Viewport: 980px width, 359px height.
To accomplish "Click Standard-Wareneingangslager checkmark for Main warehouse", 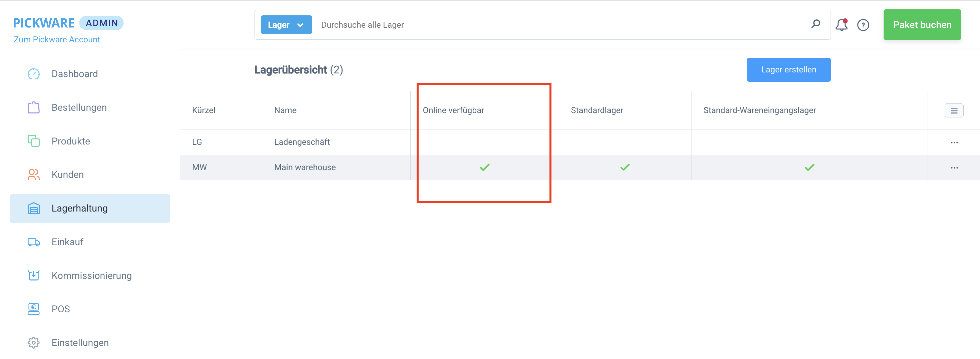I will (x=809, y=167).
